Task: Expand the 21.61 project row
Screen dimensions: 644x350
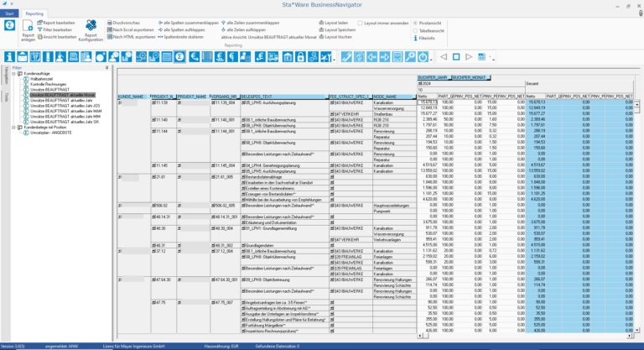Action: tap(153, 177)
